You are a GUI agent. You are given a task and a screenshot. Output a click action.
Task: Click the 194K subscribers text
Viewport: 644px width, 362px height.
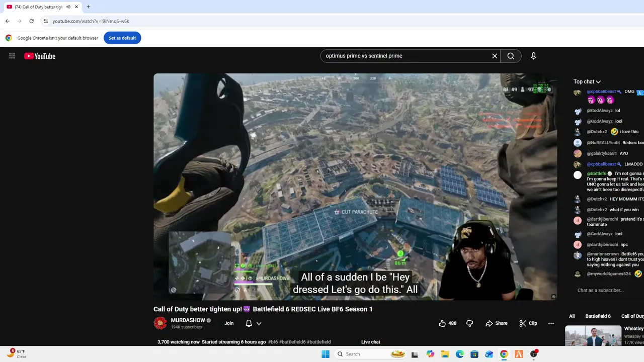(187, 327)
